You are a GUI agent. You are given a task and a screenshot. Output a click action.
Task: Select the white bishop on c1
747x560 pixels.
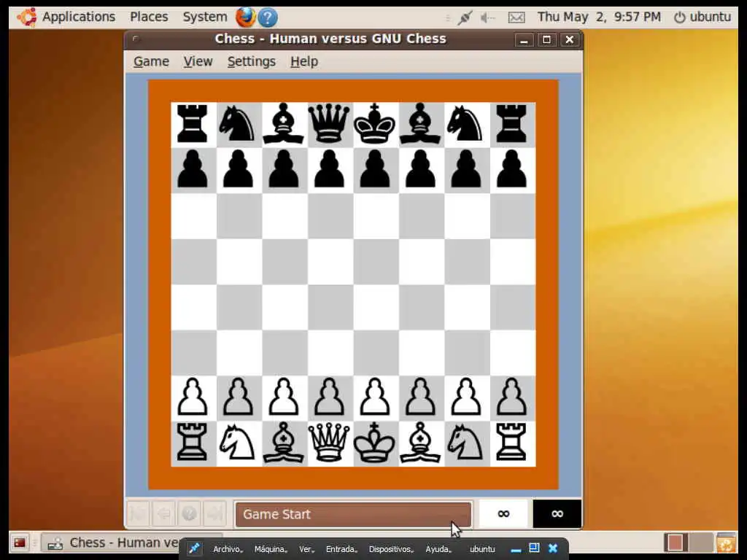click(284, 443)
